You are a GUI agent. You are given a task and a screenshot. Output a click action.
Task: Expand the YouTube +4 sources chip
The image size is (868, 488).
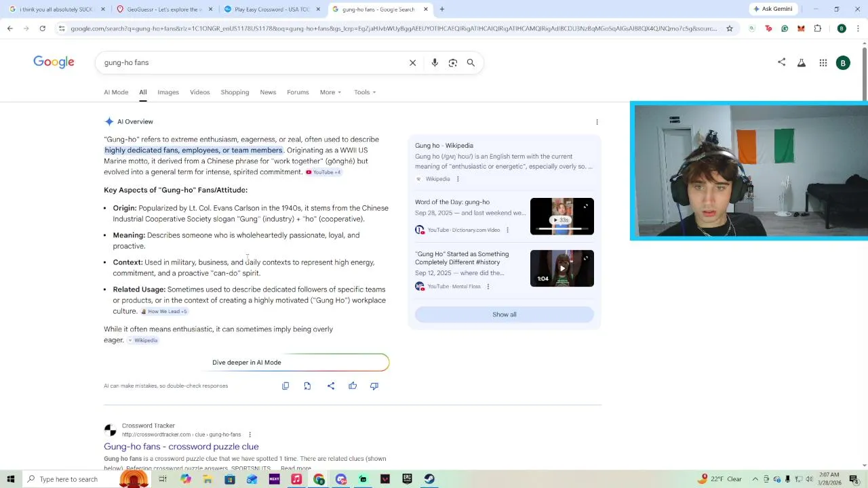(323, 172)
